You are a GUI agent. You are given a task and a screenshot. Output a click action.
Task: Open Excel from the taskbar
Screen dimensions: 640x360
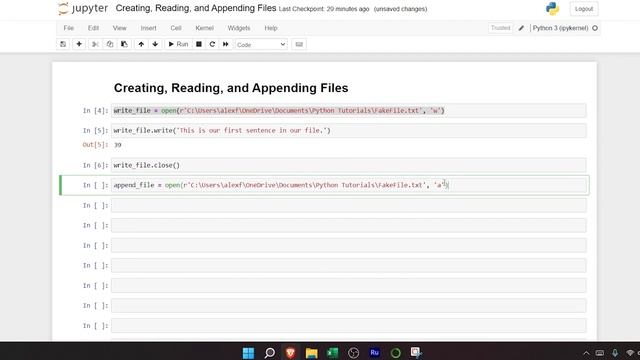[333, 353]
